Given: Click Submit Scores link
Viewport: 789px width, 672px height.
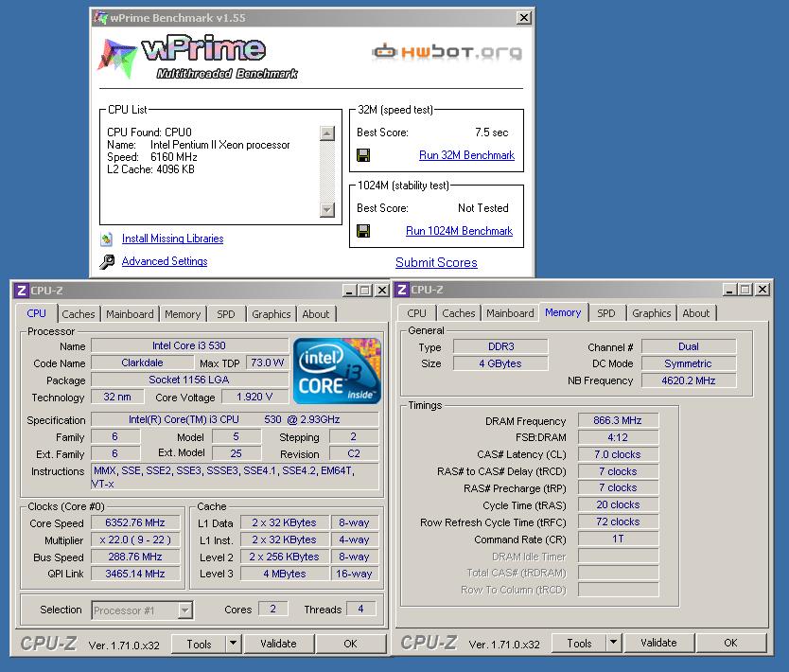Looking at the screenshot, I should click(436, 263).
